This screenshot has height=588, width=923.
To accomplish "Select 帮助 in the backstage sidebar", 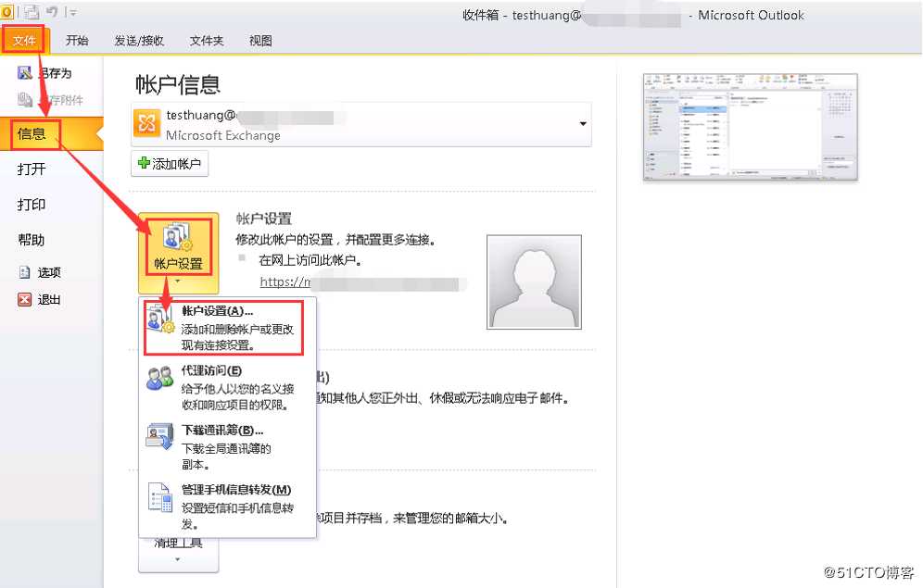I will (x=32, y=240).
